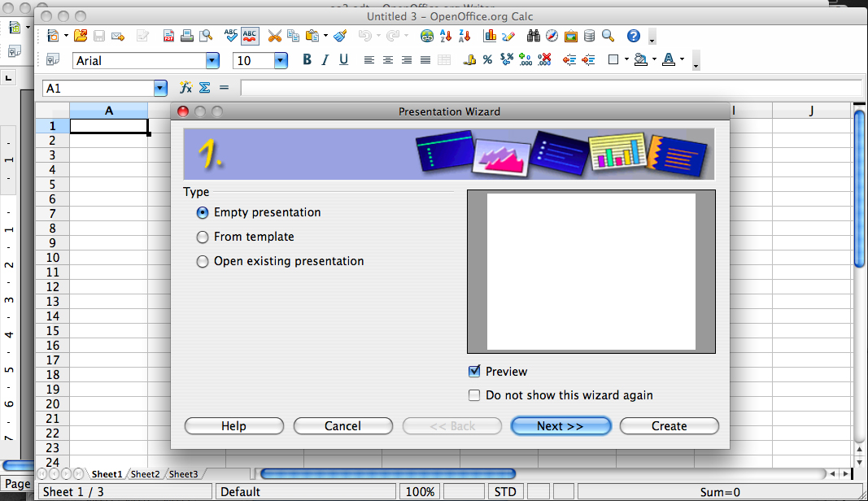The image size is (868, 501).
Task: Run the Spelling check icon
Action: point(231,36)
